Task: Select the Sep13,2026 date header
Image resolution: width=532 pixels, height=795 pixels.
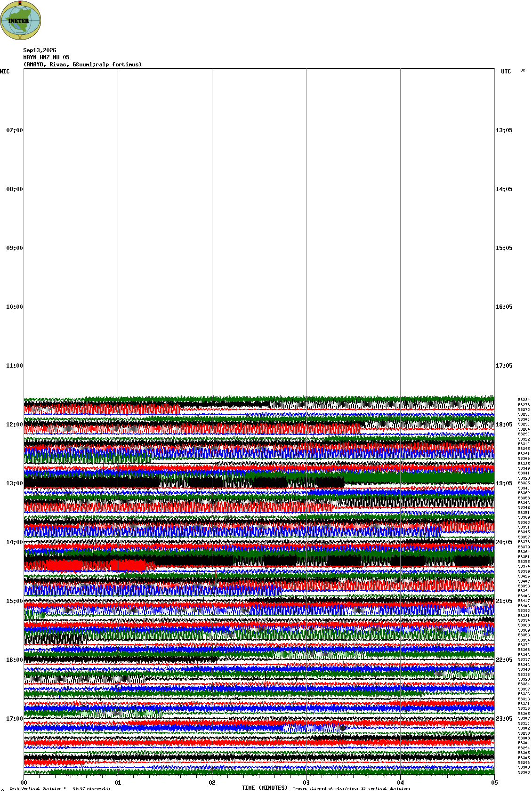Action: (x=40, y=50)
